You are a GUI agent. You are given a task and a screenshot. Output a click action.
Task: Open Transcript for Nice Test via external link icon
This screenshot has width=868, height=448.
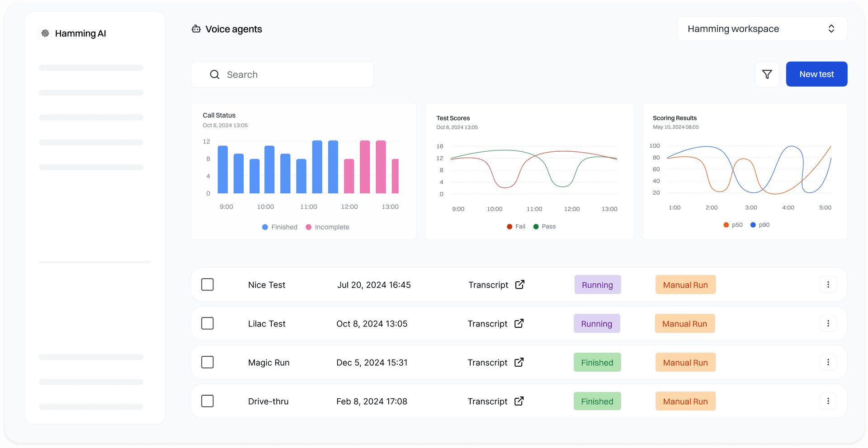[x=519, y=285]
